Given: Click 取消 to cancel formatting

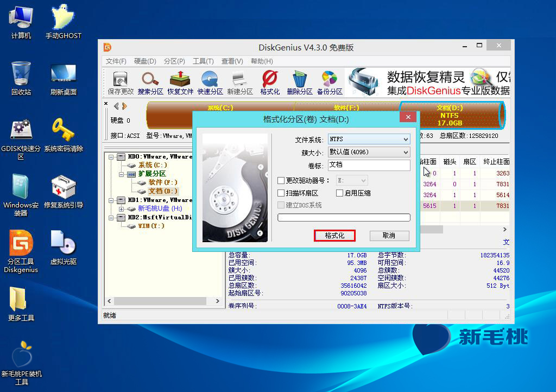Looking at the screenshot, I should pyautogui.click(x=389, y=236).
